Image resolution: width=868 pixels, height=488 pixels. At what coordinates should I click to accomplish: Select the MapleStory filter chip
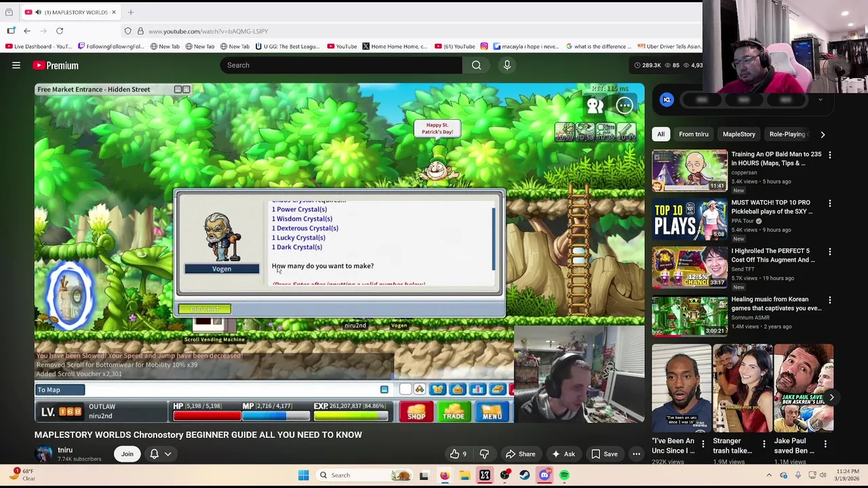(x=738, y=134)
